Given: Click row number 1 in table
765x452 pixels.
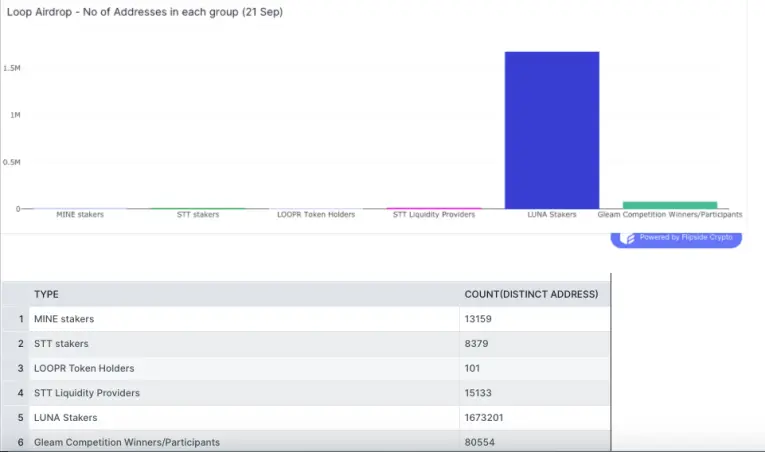Looking at the screenshot, I should pyautogui.click(x=21, y=319).
